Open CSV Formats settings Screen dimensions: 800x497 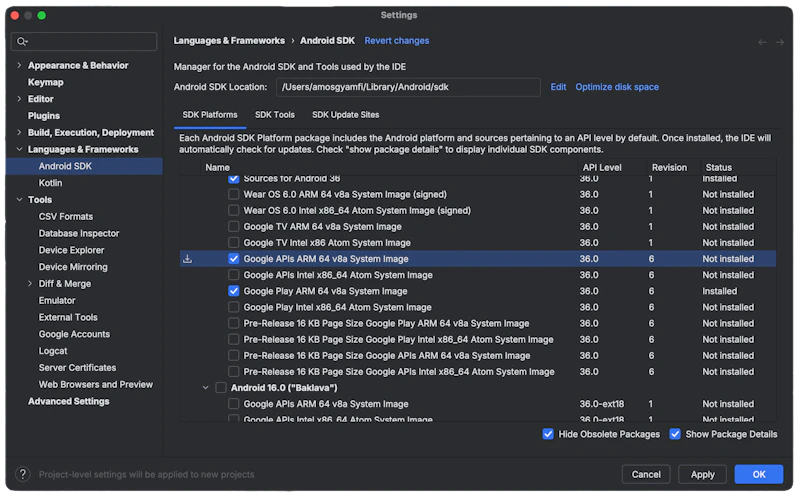(66, 216)
